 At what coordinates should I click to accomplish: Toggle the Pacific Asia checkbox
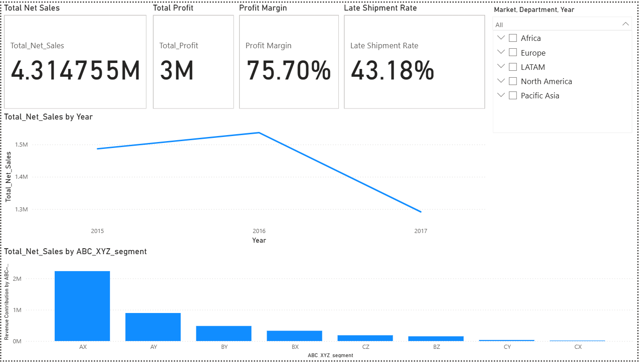513,96
